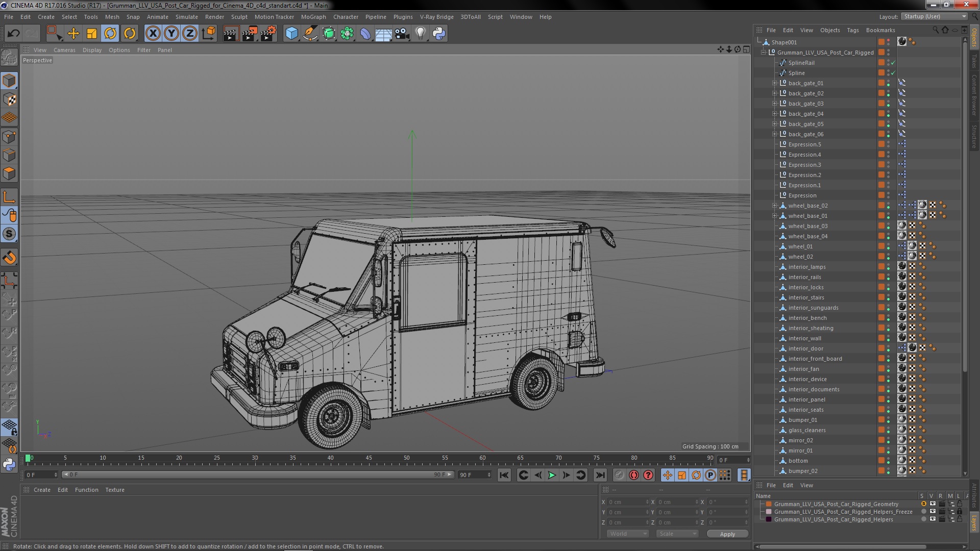Expand the back_gate_04 object
Image resolution: width=980 pixels, height=551 pixels.
pos(774,114)
